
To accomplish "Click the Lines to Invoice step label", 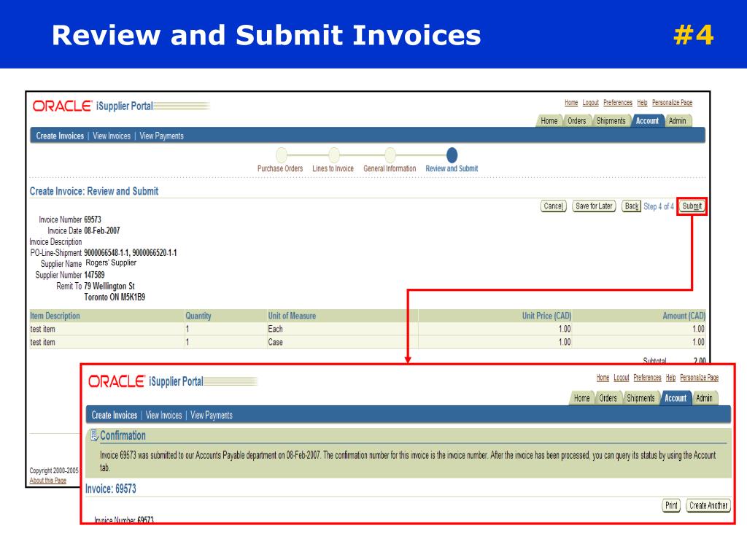I will [333, 168].
